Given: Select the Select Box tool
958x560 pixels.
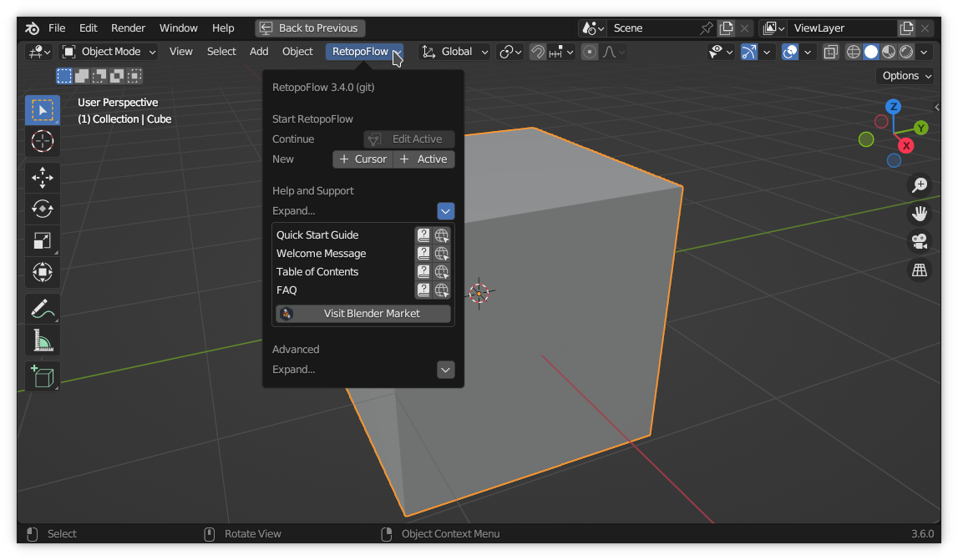Looking at the screenshot, I should tap(42, 110).
